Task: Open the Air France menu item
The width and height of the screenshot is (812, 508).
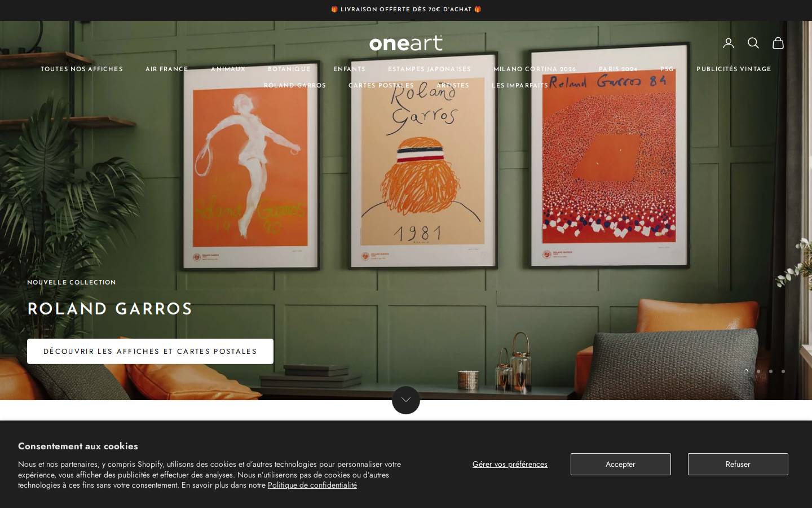Action: (167, 69)
